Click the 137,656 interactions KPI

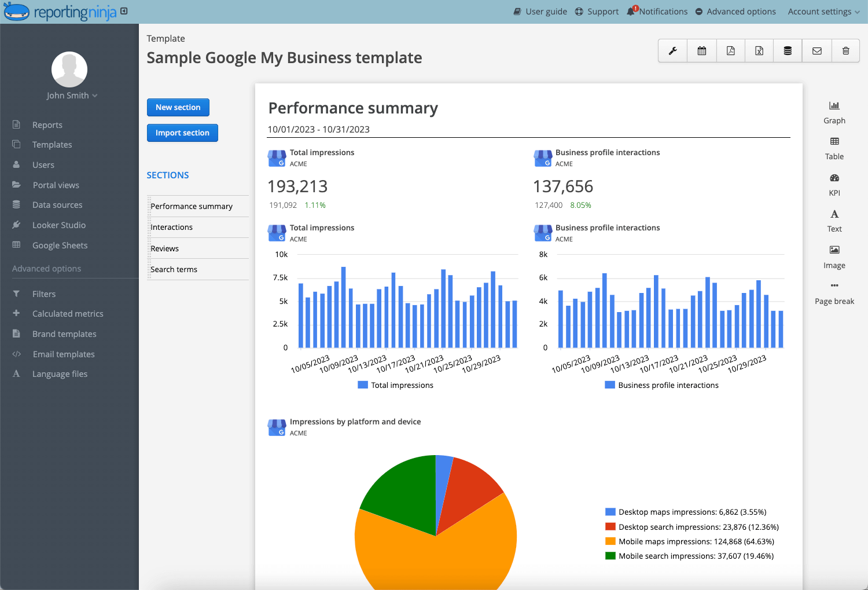coord(563,186)
